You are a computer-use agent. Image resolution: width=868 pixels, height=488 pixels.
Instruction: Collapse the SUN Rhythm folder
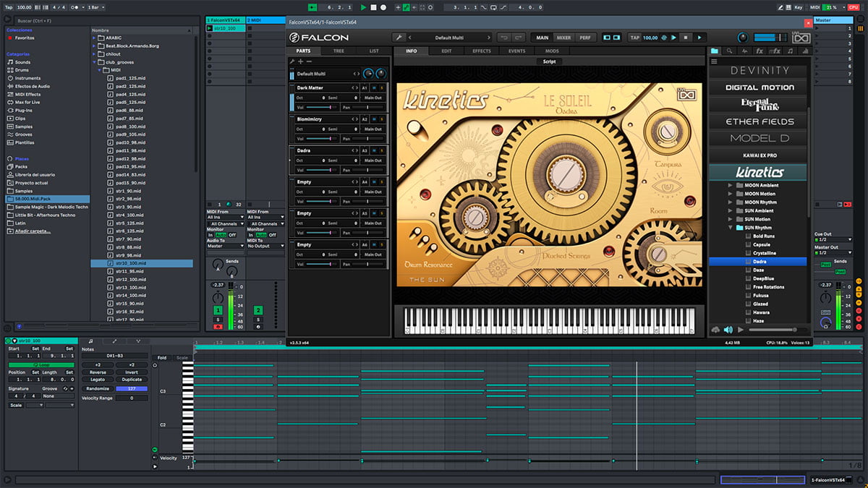[730, 228]
